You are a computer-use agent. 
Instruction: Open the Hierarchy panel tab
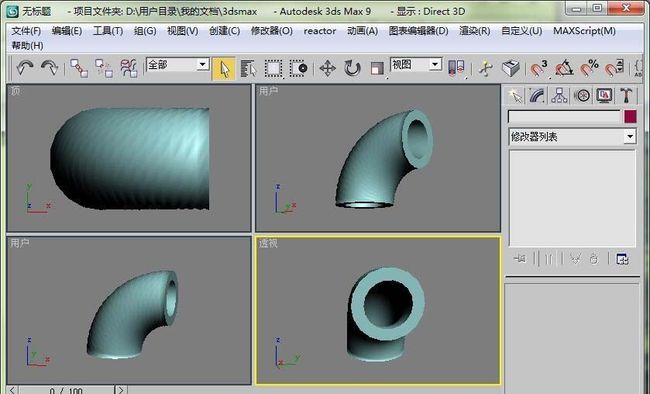click(559, 96)
